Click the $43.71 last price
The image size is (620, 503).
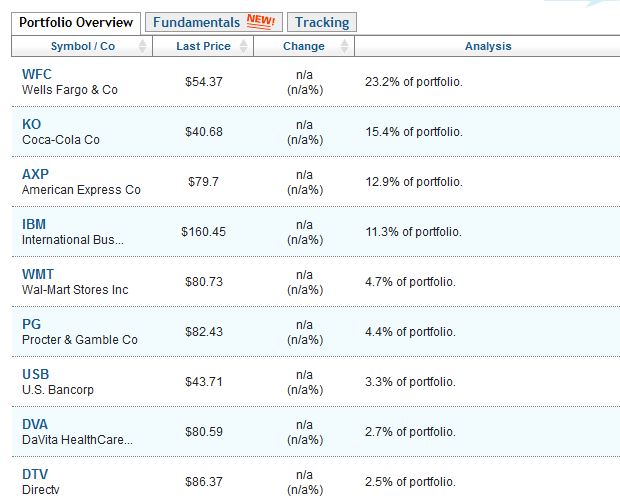pyautogui.click(x=204, y=382)
